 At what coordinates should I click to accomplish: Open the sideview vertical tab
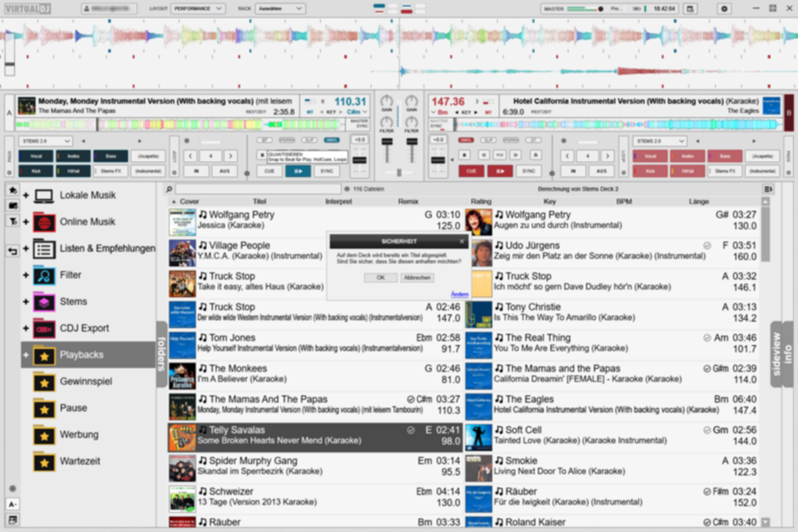point(776,354)
